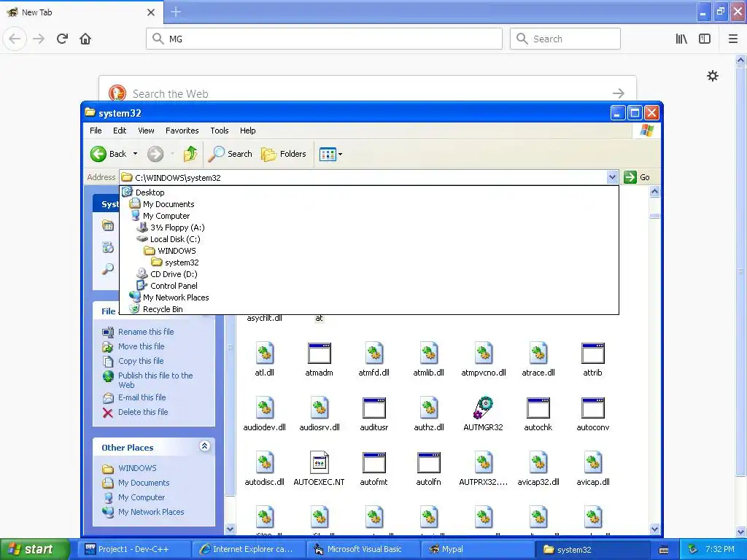Open New Tab settings gear
Image resolution: width=747 pixels, height=560 pixels.
pos(712,76)
